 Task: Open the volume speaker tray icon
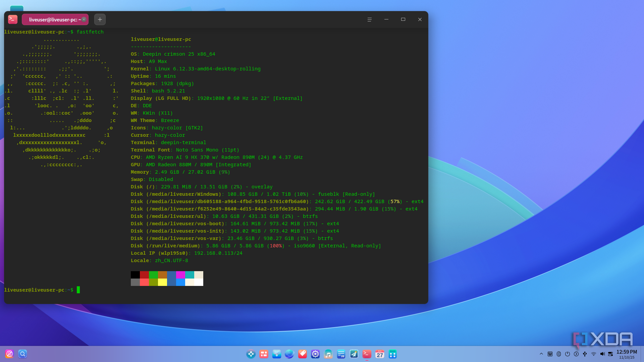(x=602, y=354)
